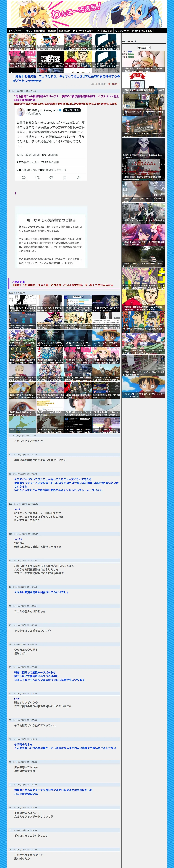174x868 pixels.
Task: Open sidebar ポケモン金銀 Slowpoke thumbnail article
Action: tap(144, 62)
